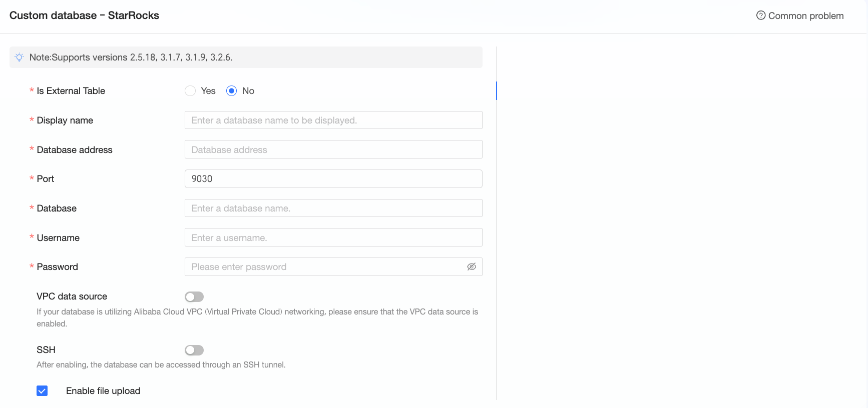Click the Alibaba Cloud VPC description text
Image resolution: width=868 pixels, height=408 pixels.
point(257,317)
